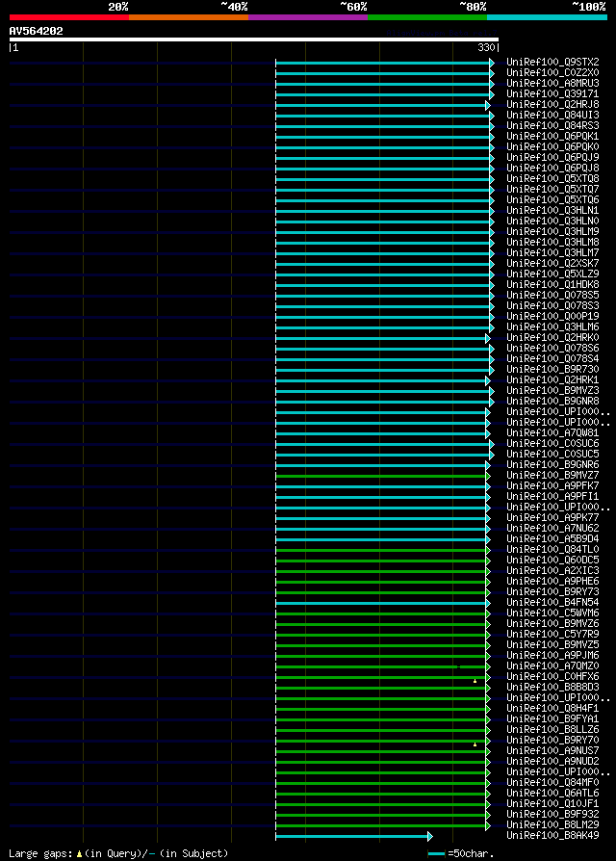Viewport: 616px width, 861px height.
Task: Select the UniRef100_Q5XTQ8 hit label
Action: (x=552, y=179)
